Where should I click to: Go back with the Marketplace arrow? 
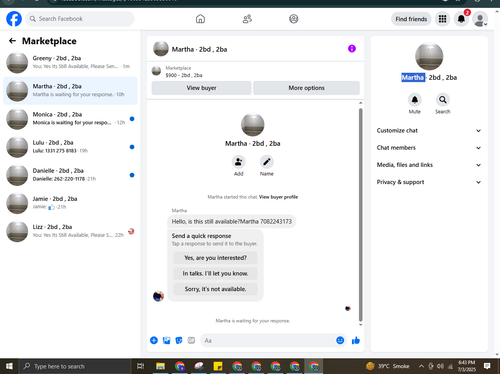pos(12,41)
